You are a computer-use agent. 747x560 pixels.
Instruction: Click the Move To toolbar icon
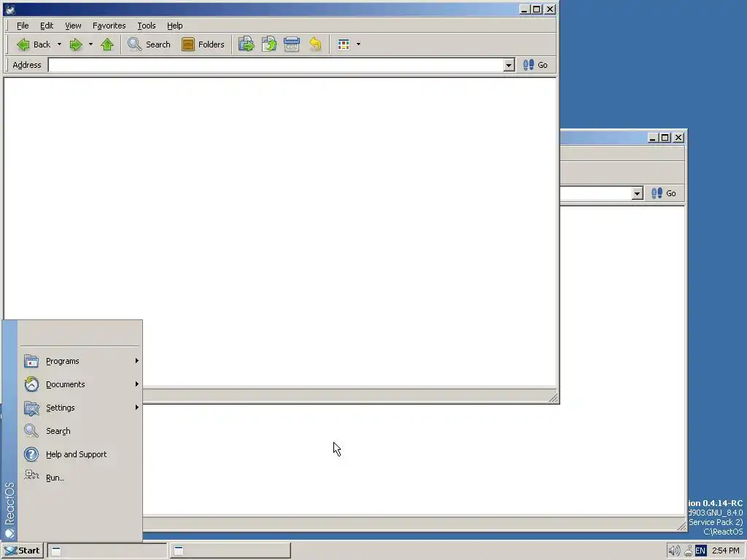tap(247, 44)
